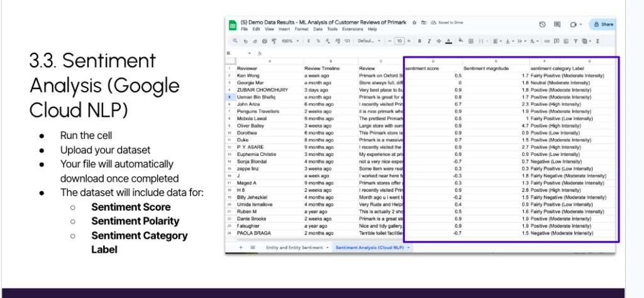Open the comments panel icon

coord(557,25)
